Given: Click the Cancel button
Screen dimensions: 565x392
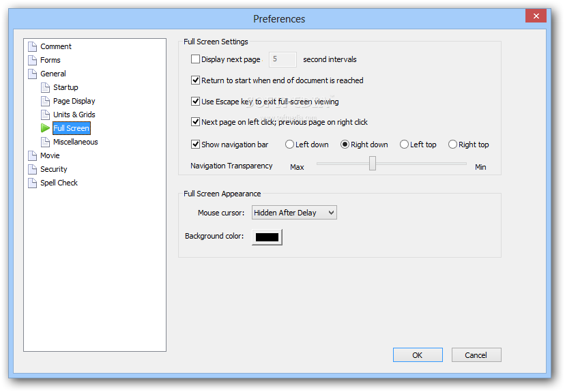Looking at the screenshot, I should click(476, 355).
